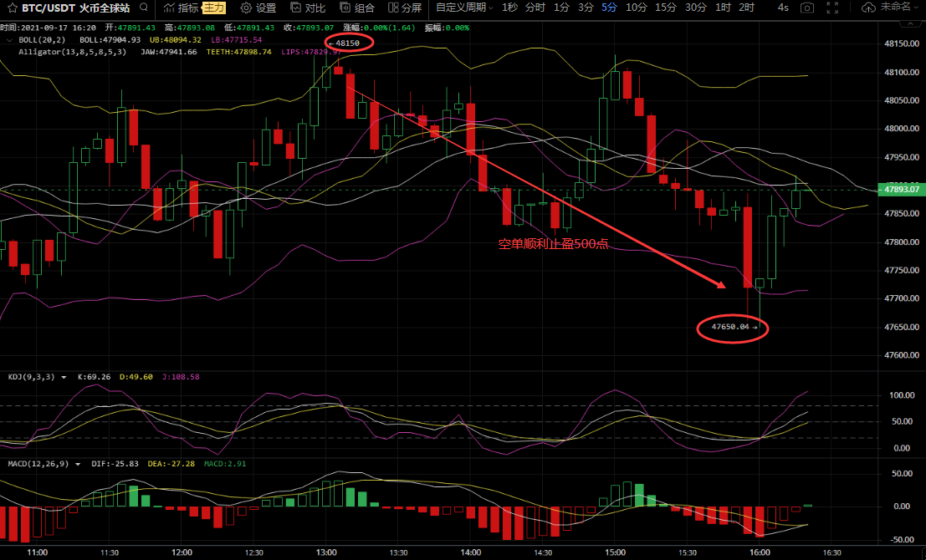Switch to the 1秒 timeframe
The width and height of the screenshot is (926, 560).
pyautogui.click(x=510, y=8)
